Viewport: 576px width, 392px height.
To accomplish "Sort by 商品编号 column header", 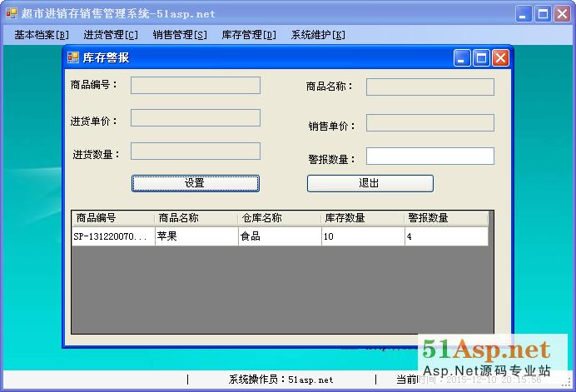I will (x=112, y=218).
